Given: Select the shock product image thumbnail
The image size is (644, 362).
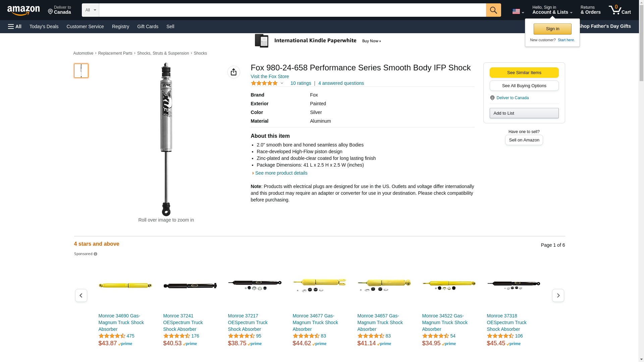Looking at the screenshot, I should point(81,71).
